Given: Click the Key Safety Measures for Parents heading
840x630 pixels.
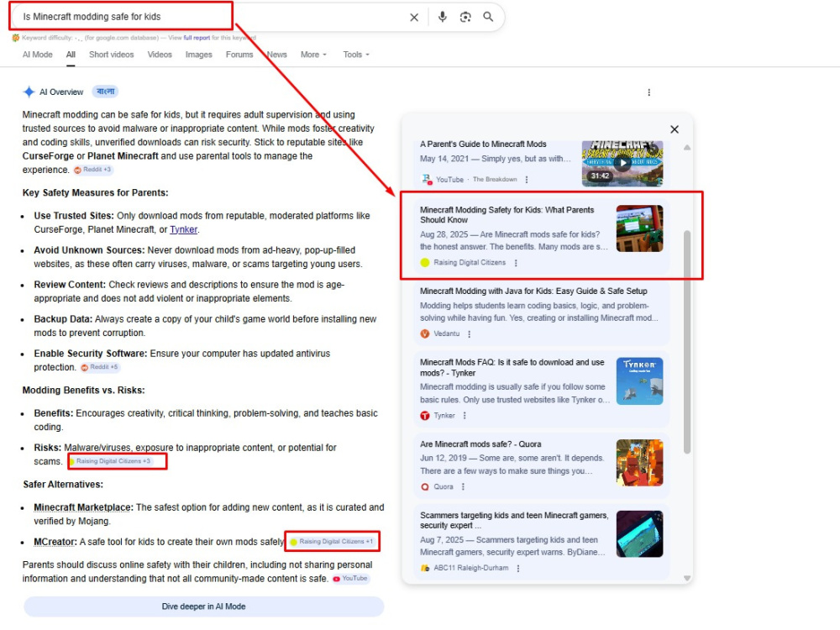Looking at the screenshot, I should 96,193.
